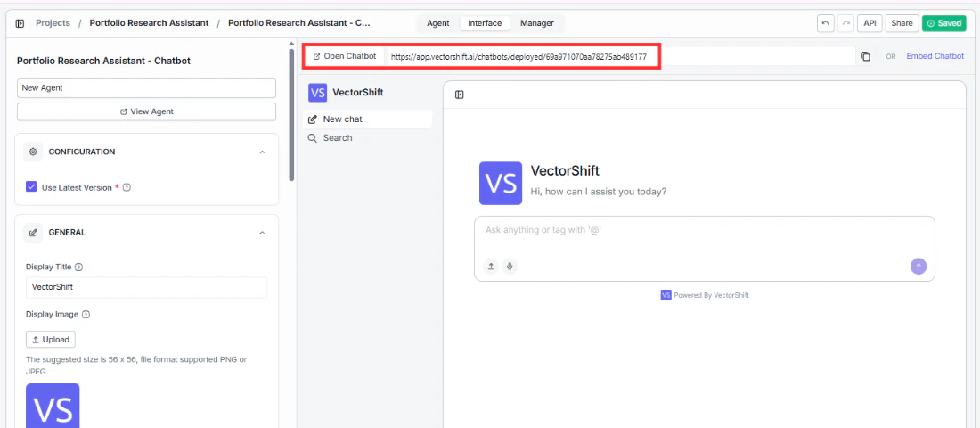
Task: Click the Configuration gear icon
Action: [x=33, y=152]
